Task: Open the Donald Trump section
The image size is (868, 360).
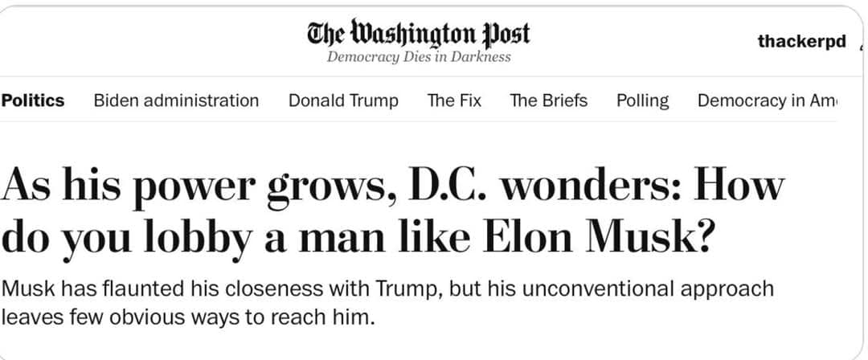Action: pyautogui.click(x=343, y=100)
